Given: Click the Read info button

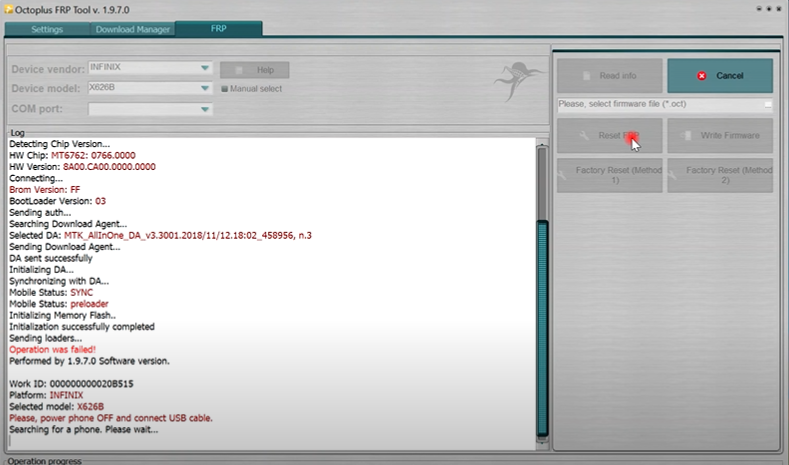Looking at the screenshot, I should (x=609, y=75).
